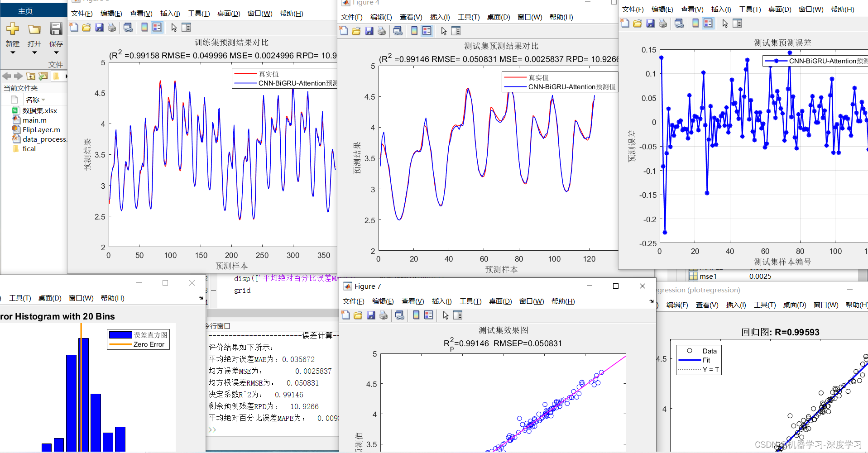Select the fical folder
The image size is (868, 453).
29,148
